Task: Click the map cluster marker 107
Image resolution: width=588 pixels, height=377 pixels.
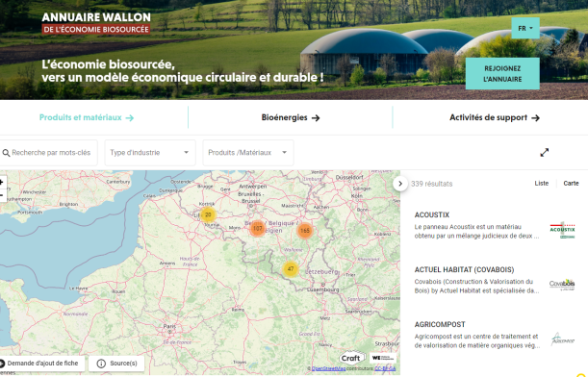Action: coord(257,228)
